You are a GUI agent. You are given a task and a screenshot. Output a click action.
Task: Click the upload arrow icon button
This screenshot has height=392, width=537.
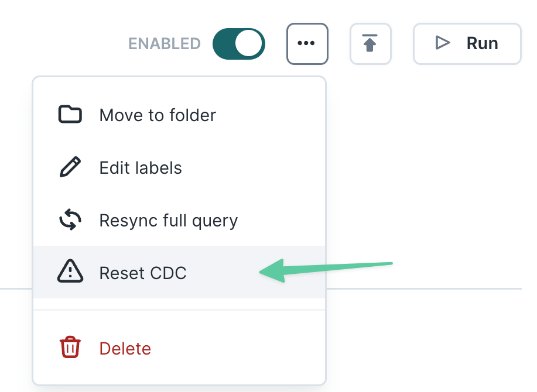pyautogui.click(x=370, y=44)
